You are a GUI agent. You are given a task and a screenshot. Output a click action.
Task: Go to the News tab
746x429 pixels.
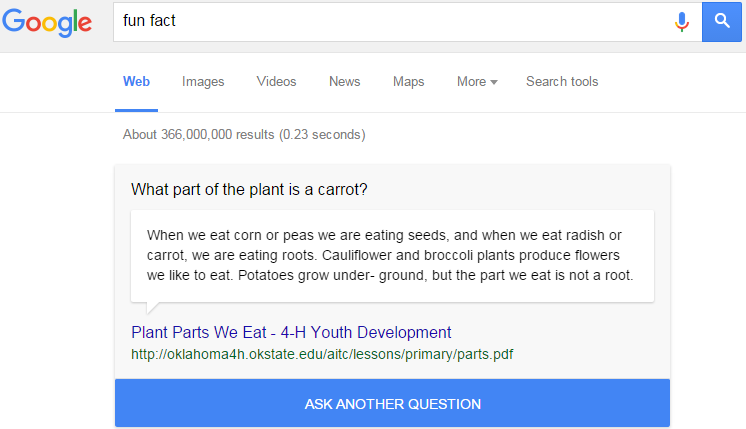(x=344, y=82)
